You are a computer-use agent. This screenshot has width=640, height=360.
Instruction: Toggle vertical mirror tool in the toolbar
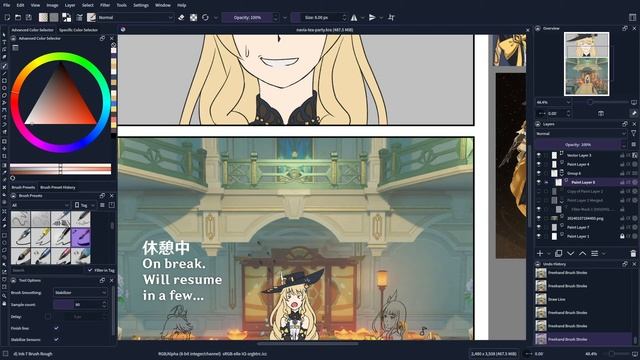372,18
